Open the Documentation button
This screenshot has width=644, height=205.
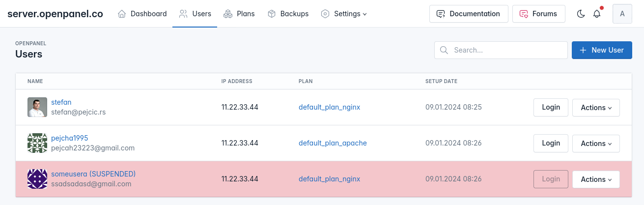(x=468, y=14)
